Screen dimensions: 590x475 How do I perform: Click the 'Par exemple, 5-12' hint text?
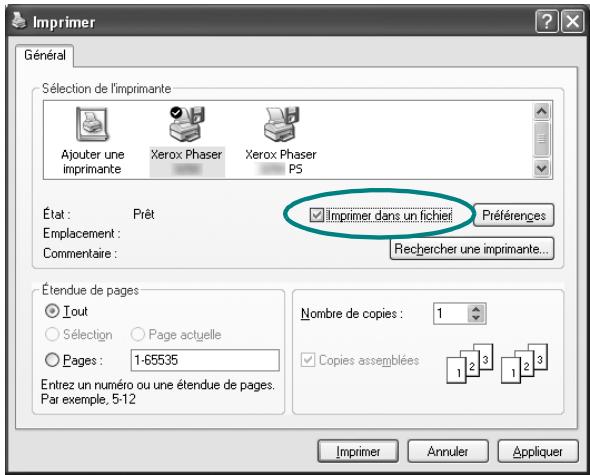[x=88, y=399]
